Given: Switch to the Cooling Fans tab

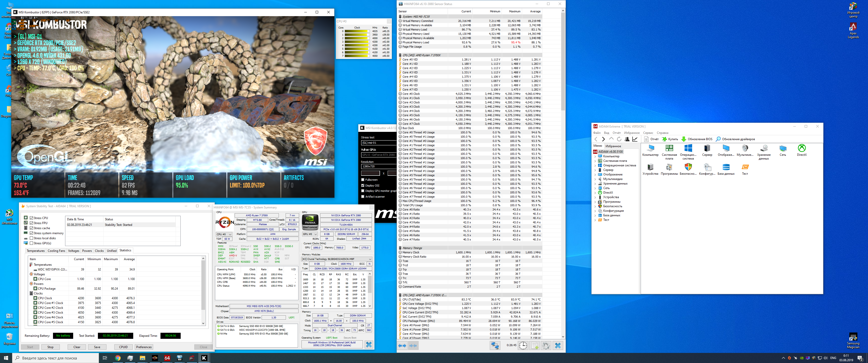Looking at the screenshot, I should pyautogui.click(x=56, y=251).
